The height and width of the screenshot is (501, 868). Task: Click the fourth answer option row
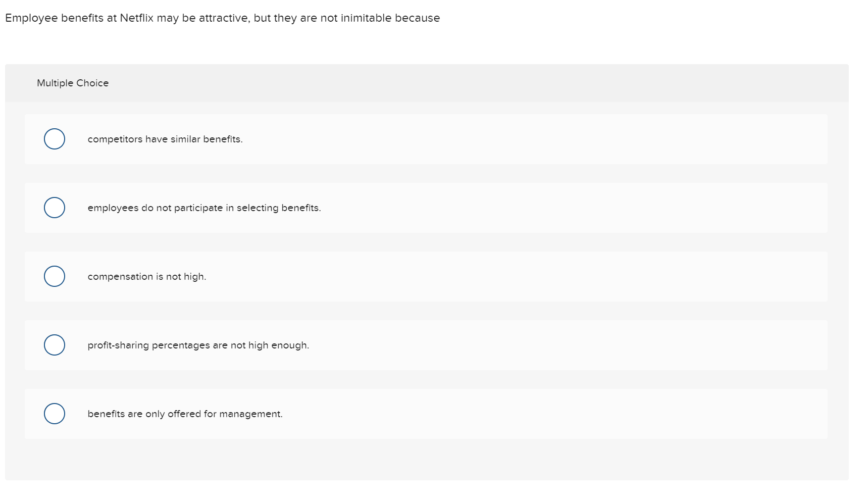tap(426, 345)
